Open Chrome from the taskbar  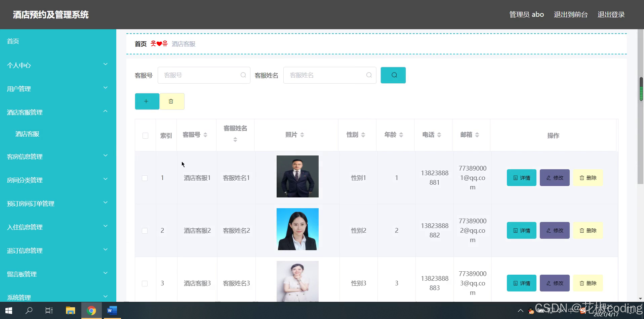[91, 310]
